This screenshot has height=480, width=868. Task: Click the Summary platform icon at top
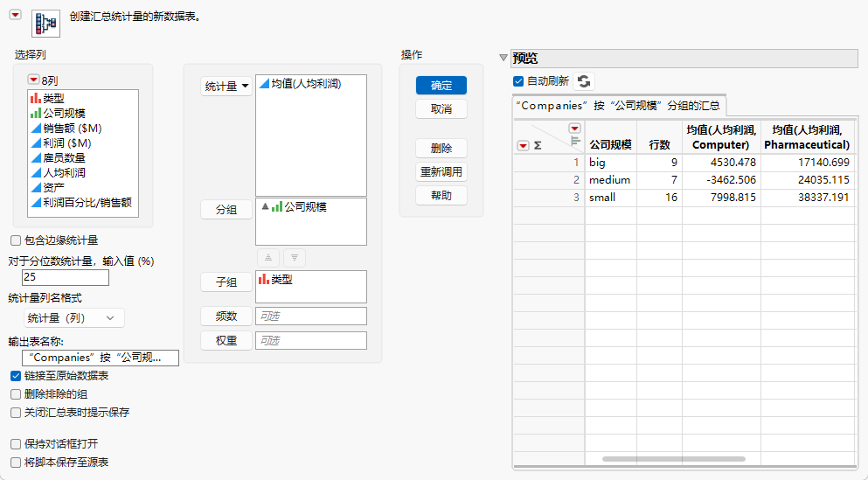(x=46, y=24)
